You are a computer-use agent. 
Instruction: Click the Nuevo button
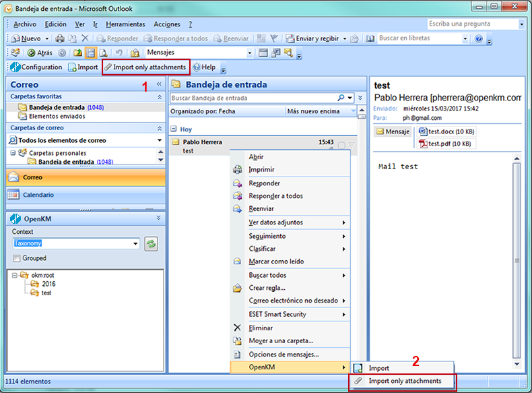[x=27, y=38]
